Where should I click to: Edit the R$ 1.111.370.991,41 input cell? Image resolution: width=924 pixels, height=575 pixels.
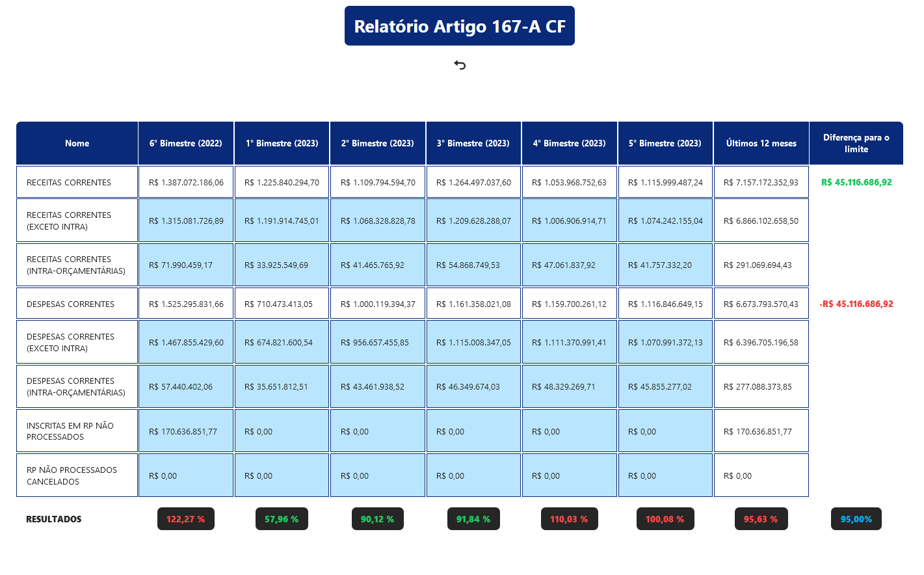[x=570, y=342]
